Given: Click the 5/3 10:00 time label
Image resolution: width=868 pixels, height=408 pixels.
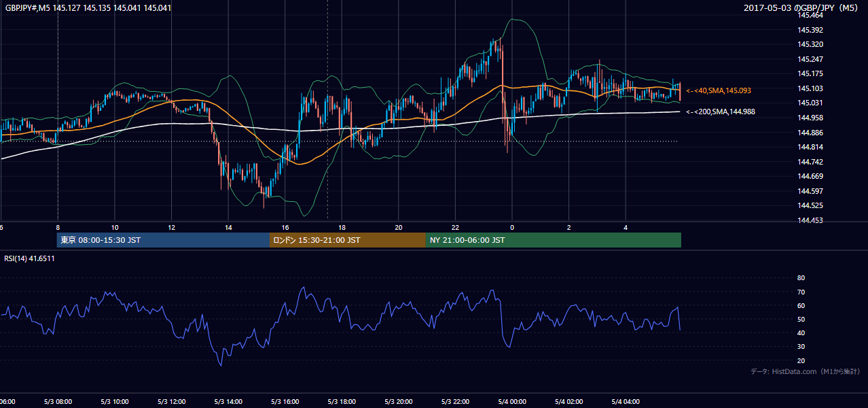Looking at the screenshot, I should point(115,402).
